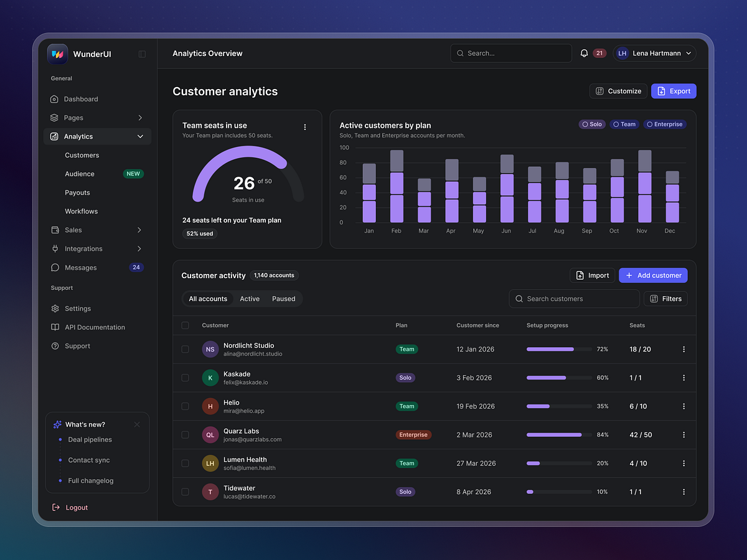The image size is (747, 560).
Task: Check the Quarz Labs row checkbox
Action: 185,435
